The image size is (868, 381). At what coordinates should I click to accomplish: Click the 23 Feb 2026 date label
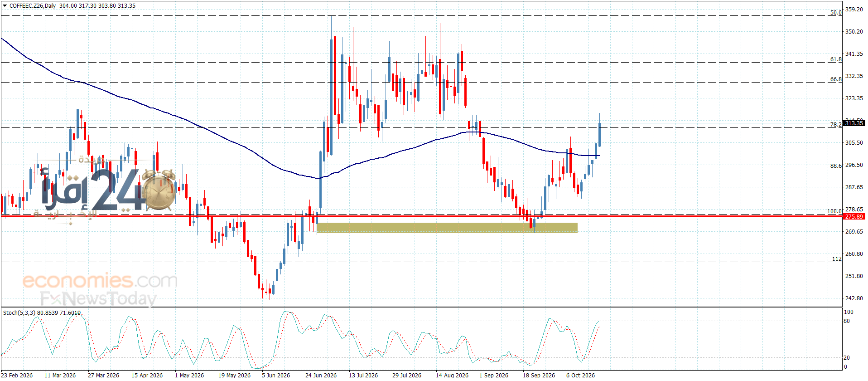click(x=17, y=376)
